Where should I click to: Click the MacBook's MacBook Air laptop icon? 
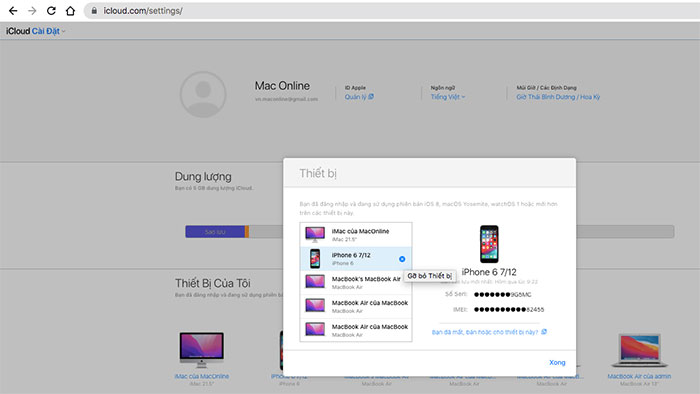315,282
